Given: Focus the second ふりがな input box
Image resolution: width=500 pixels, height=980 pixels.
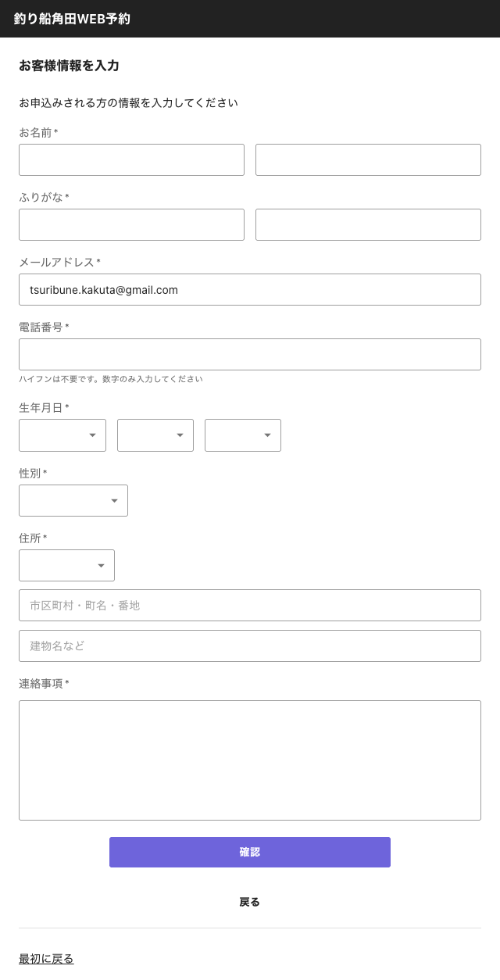Looking at the screenshot, I should point(368,224).
